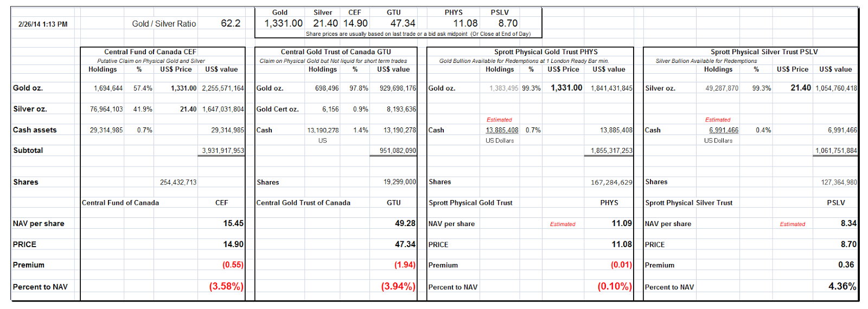This screenshot has height=309, width=868.
Task: Click PHYS gold value 1,841,431,845
Action: [611, 88]
